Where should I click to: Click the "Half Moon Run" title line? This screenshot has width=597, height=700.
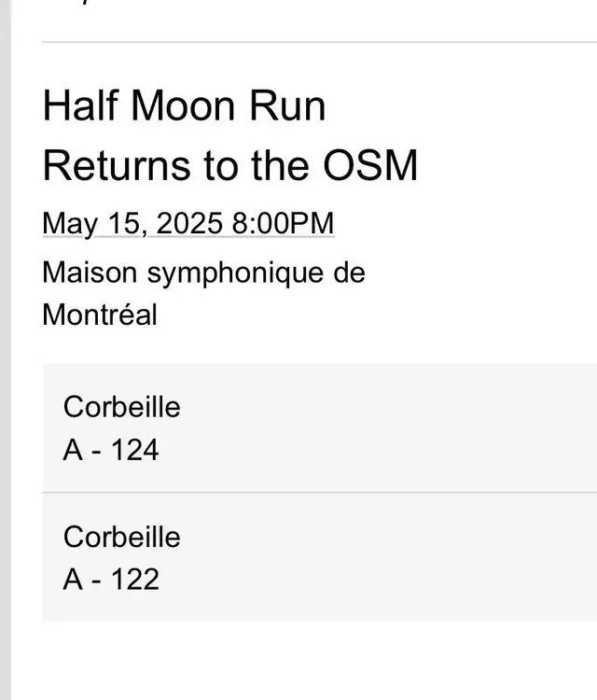coord(184,105)
